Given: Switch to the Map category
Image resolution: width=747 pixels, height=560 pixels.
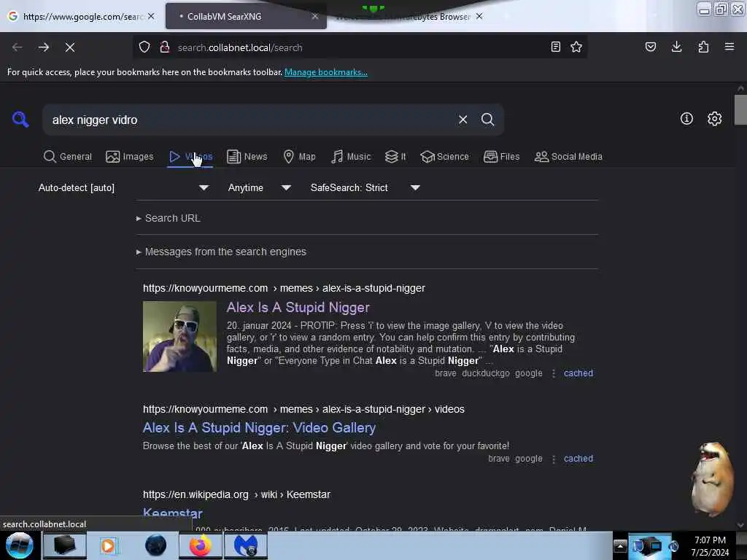Looking at the screenshot, I should click(299, 157).
